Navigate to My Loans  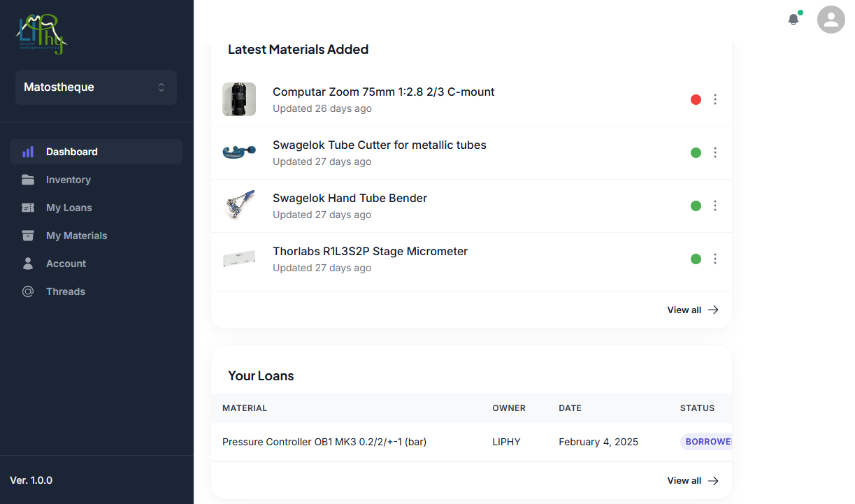click(x=69, y=208)
